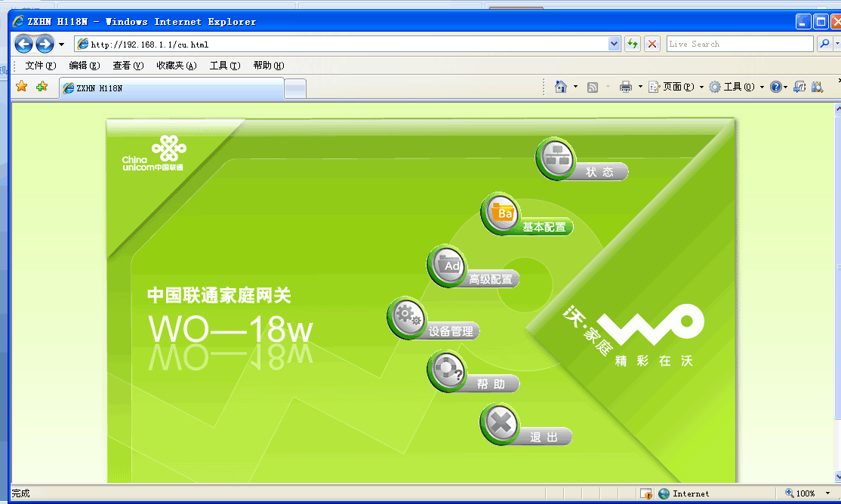Click the 基本配置 label button
The height and width of the screenshot is (504, 841).
click(x=544, y=227)
